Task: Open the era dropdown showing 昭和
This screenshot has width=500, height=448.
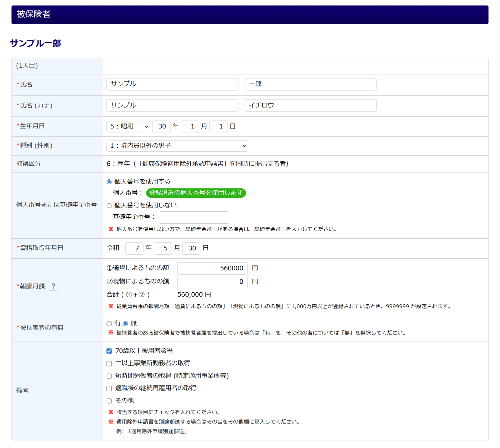Action: click(128, 126)
